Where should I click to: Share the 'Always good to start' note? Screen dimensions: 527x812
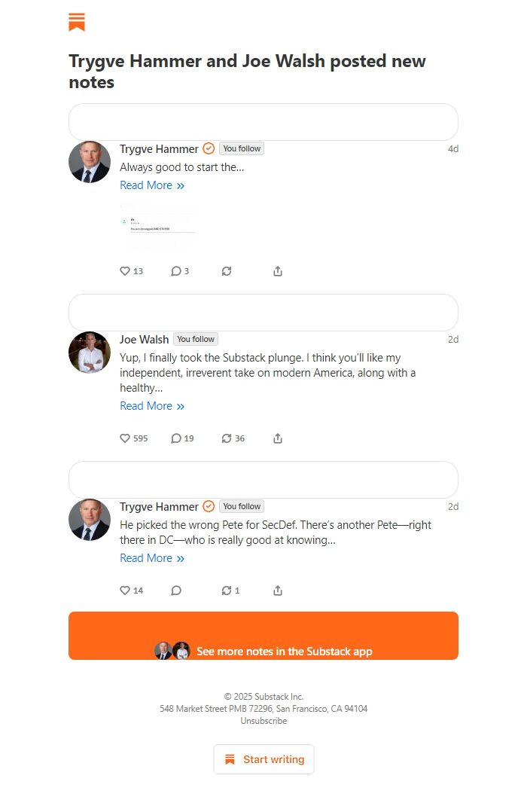point(278,271)
